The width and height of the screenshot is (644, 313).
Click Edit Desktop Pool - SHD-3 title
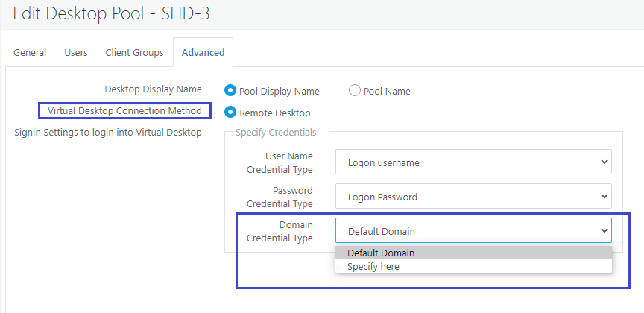(x=111, y=13)
